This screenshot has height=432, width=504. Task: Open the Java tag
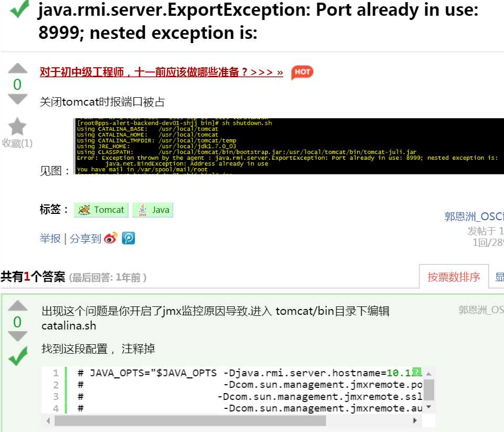click(153, 210)
